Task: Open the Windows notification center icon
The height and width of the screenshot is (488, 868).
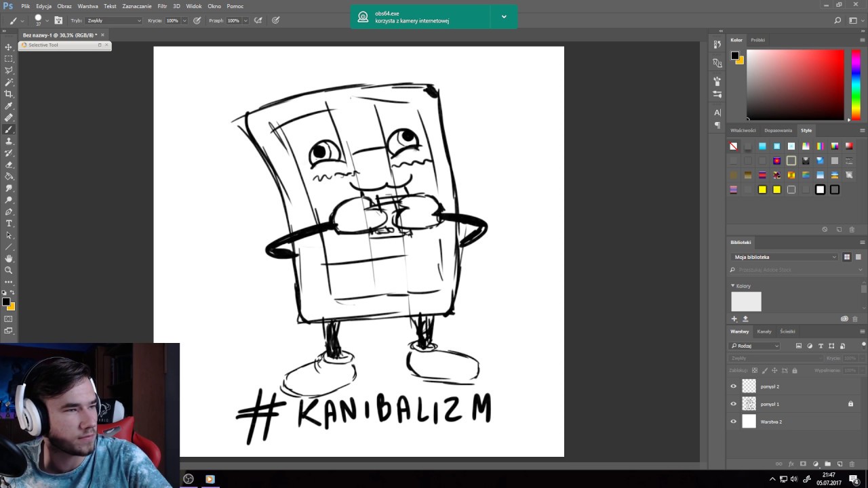Action: pos(854,479)
